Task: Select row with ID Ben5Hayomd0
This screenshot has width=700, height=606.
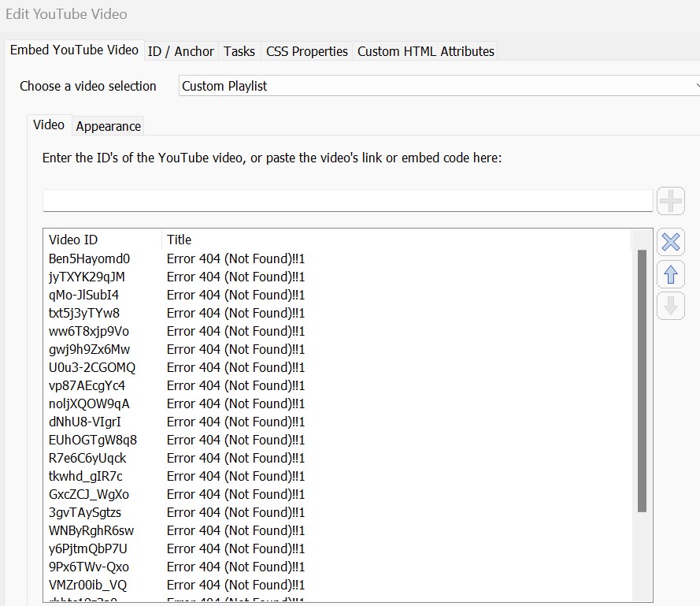Action: click(338, 258)
